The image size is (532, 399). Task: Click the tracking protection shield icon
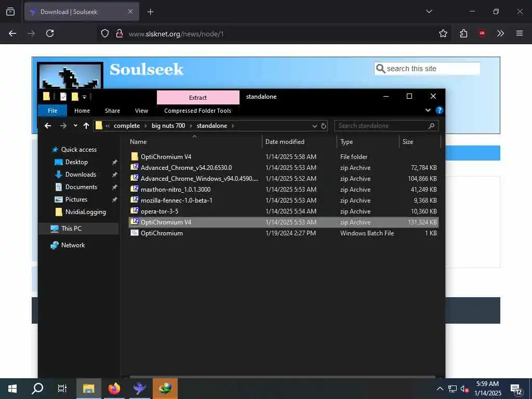pyautogui.click(x=105, y=33)
